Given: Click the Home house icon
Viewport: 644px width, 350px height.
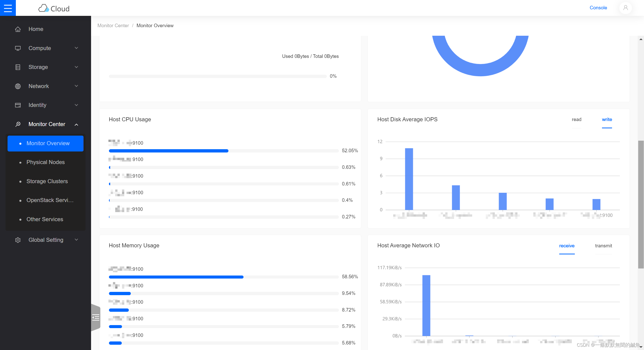Looking at the screenshot, I should pyautogui.click(x=18, y=29).
